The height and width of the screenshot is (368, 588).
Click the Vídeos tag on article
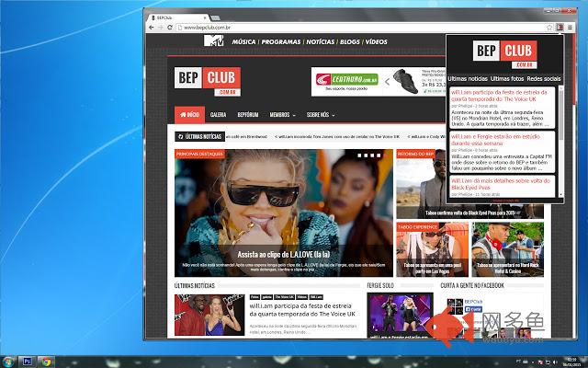pyautogui.click(x=302, y=297)
